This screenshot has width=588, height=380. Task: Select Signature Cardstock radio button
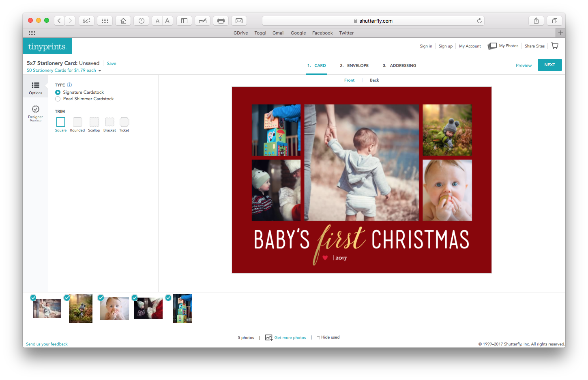58,93
